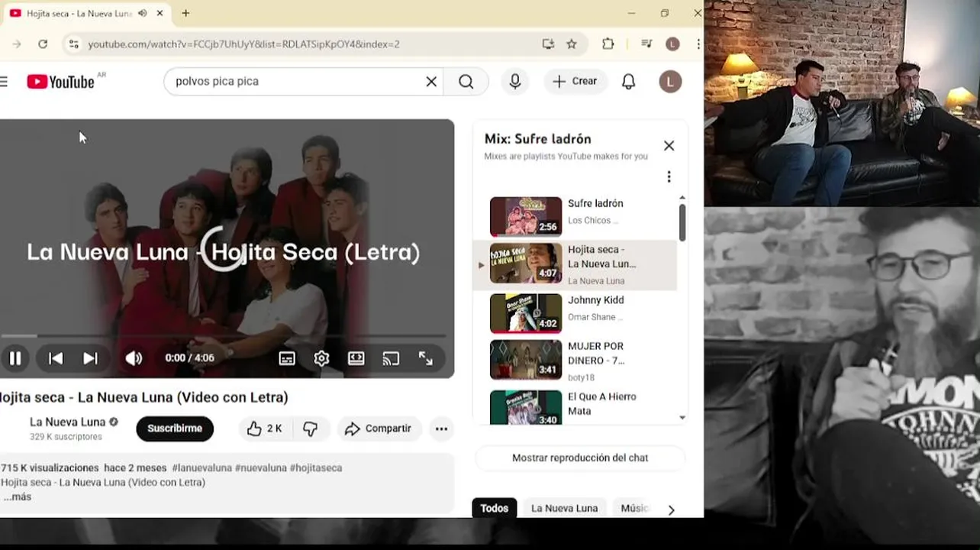
Task: Click Suscribirme button
Action: point(175,429)
